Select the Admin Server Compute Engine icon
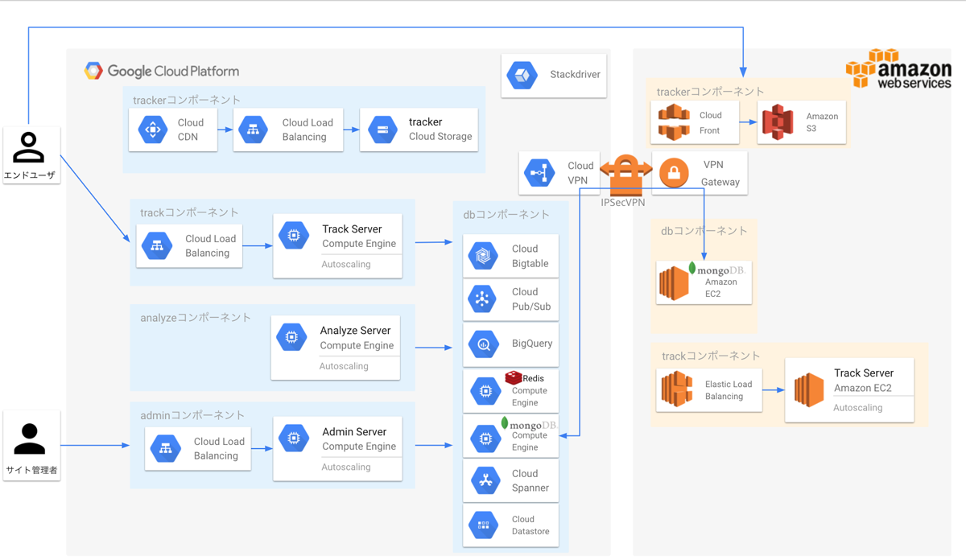This screenshot has width=966, height=560. 294,438
